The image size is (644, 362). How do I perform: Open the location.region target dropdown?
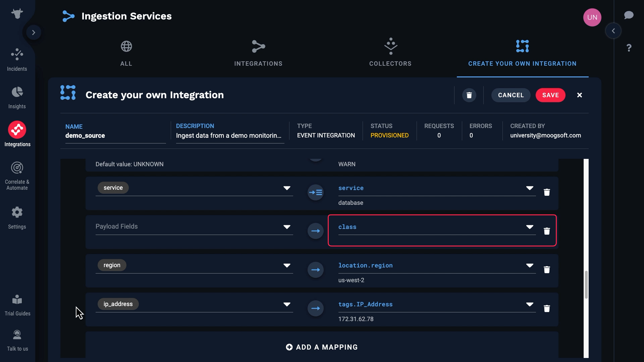tap(529, 265)
